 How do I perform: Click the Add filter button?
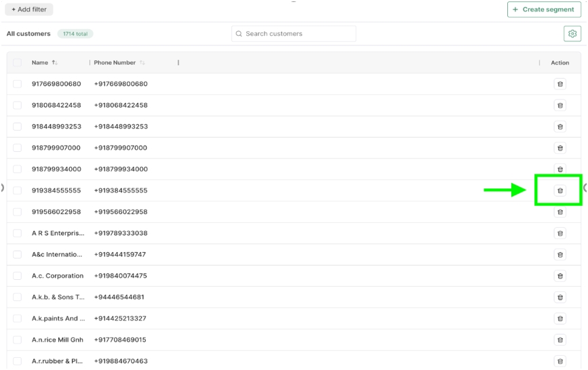tap(28, 9)
